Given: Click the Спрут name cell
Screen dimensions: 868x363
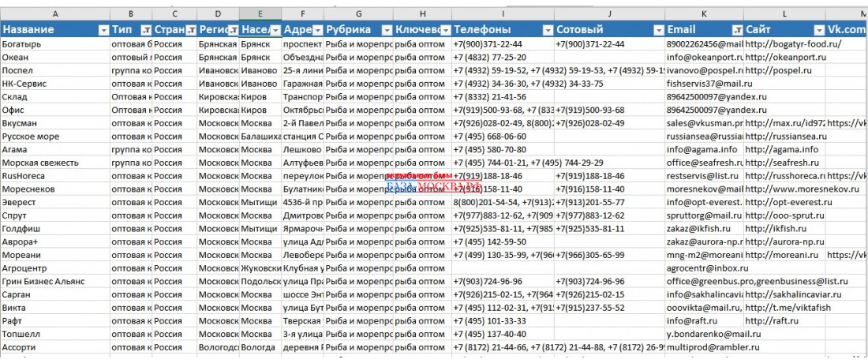Looking at the screenshot, I should [x=54, y=215].
